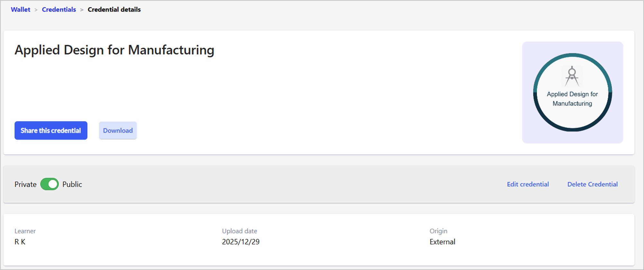Click the Origin field label
Image resolution: width=644 pixels, height=270 pixels.
[438, 231]
